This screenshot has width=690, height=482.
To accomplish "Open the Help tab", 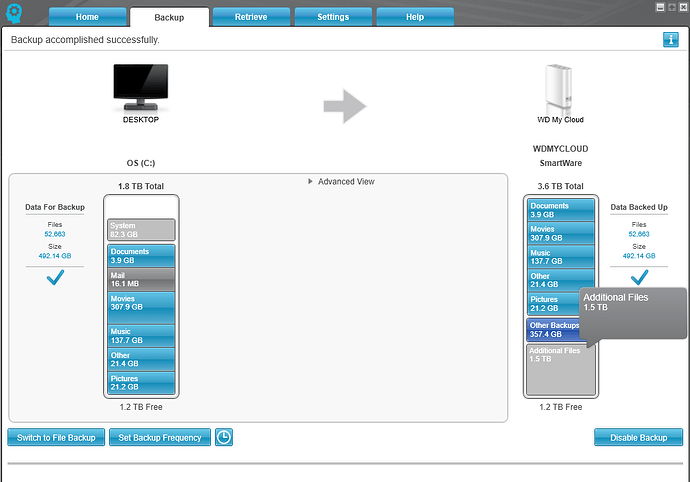I will coord(415,17).
